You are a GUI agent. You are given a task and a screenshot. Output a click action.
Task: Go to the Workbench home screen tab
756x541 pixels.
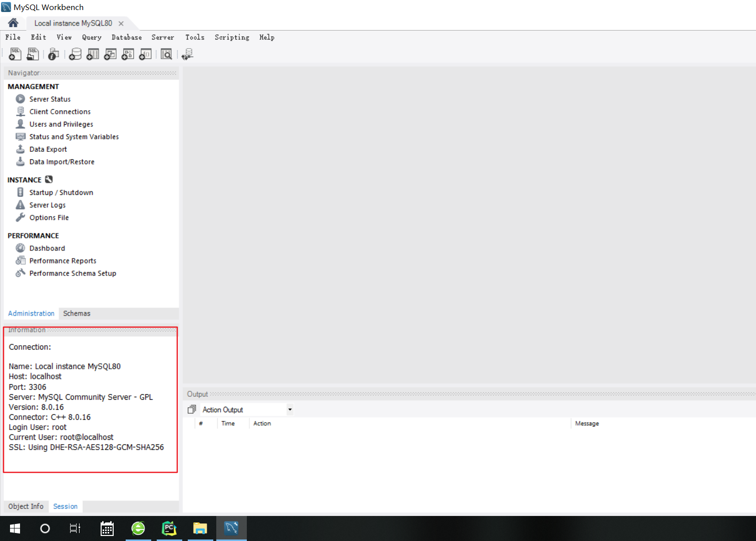coord(13,23)
